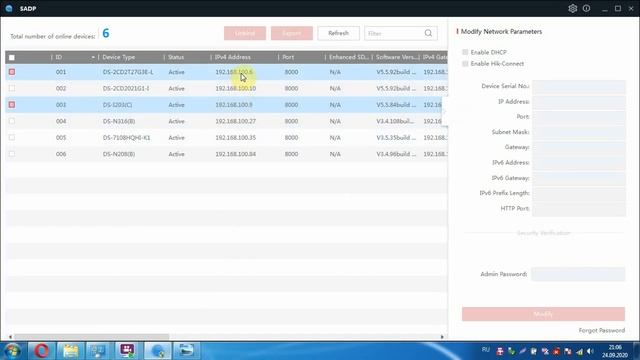The width and height of the screenshot is (640, 360).
Task: Switch to SADP taskbar icon
Action: pyautogui.click(x=157, y=351)
